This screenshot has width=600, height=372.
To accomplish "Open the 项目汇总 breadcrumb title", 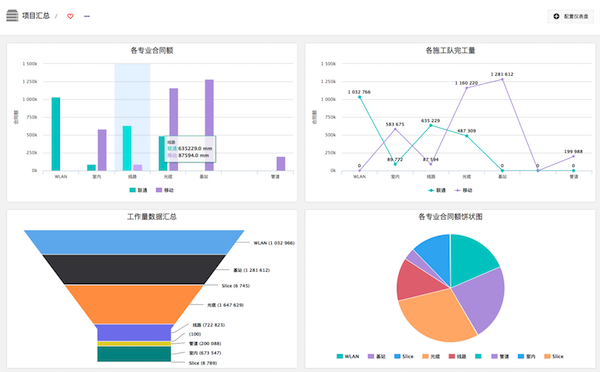I will (x=36, y=16).
